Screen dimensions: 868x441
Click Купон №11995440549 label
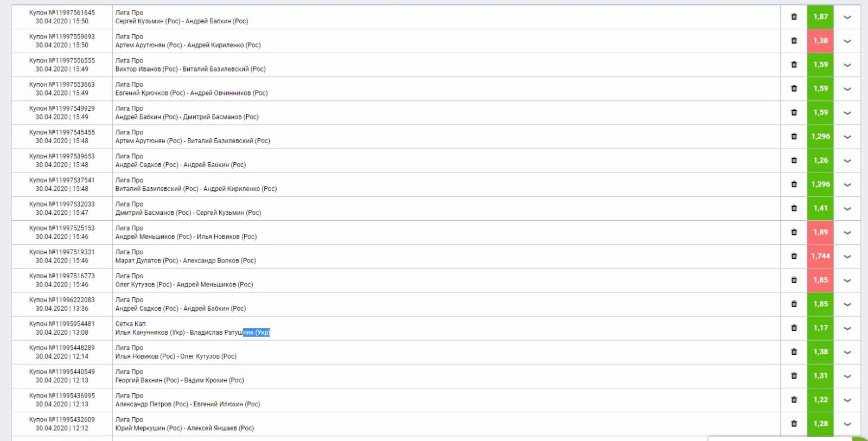pos(62,372)
